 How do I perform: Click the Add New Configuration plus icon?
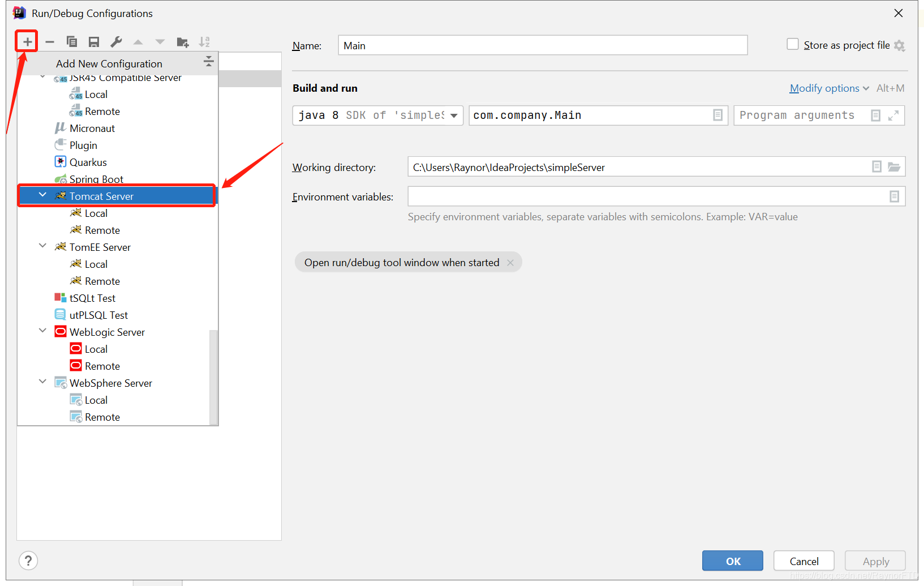click(x=27, y=42)
